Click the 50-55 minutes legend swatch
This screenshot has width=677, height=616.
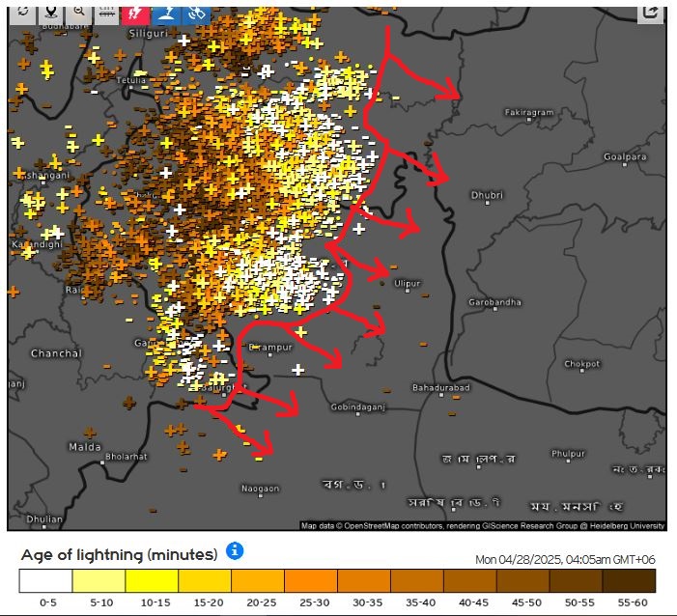pyautogui.click(x=577, y=580)
